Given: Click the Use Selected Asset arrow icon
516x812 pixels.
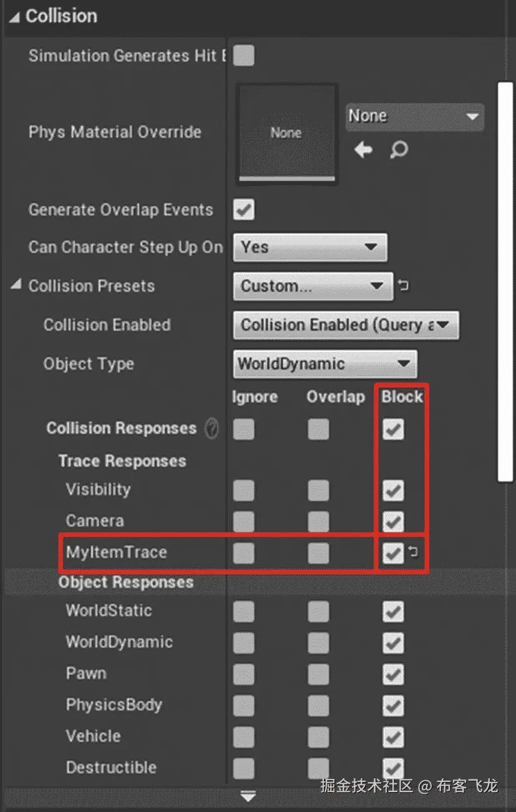Looking at the screenshot, I should coord(363,150).
